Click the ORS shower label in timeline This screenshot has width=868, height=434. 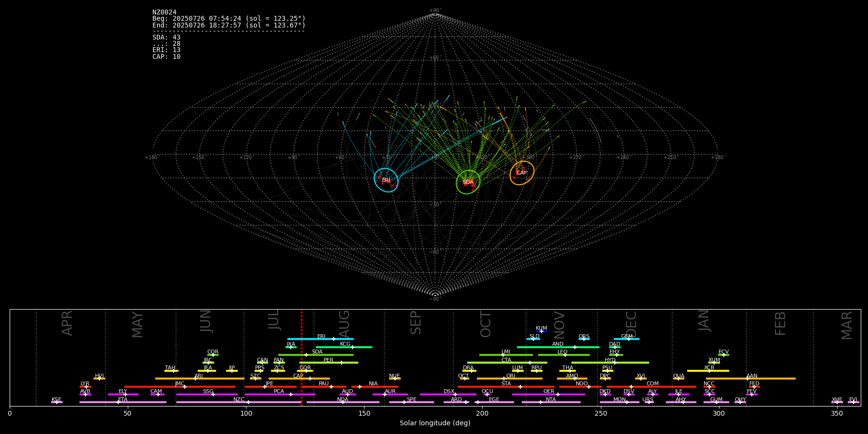point(584,337)
